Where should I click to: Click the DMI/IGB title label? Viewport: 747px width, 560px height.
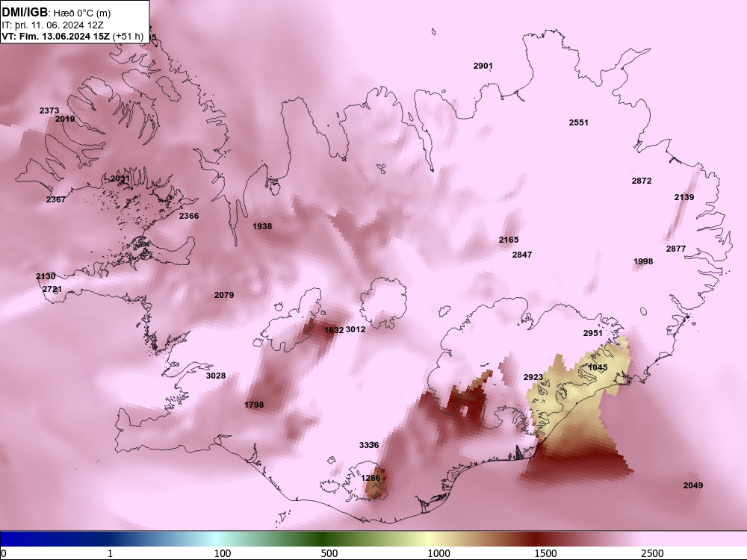pos(25,13)
